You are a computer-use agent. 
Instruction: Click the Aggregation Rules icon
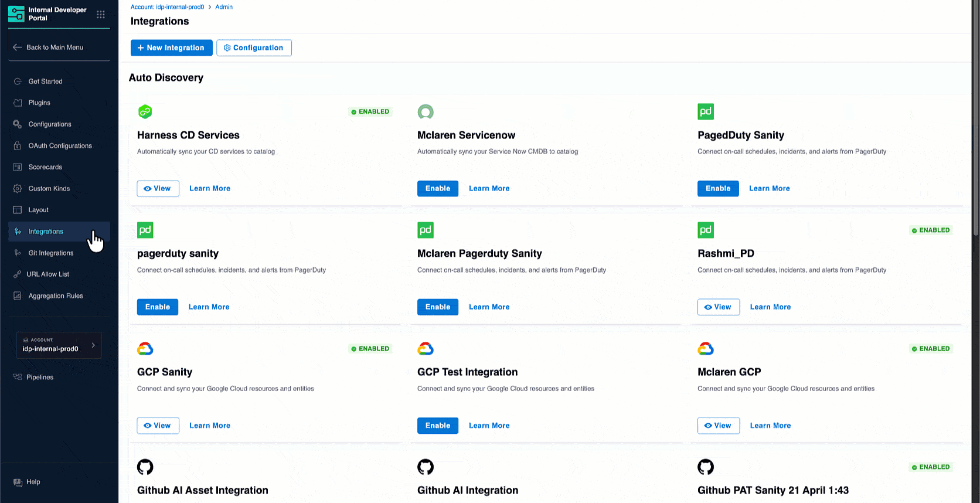click(18, 296)
